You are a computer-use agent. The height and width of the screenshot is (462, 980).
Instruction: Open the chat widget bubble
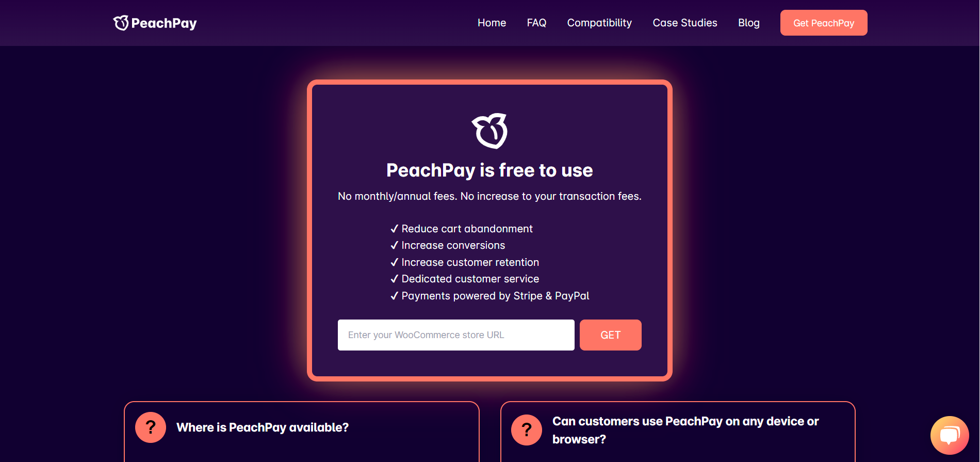click(950, 435)
